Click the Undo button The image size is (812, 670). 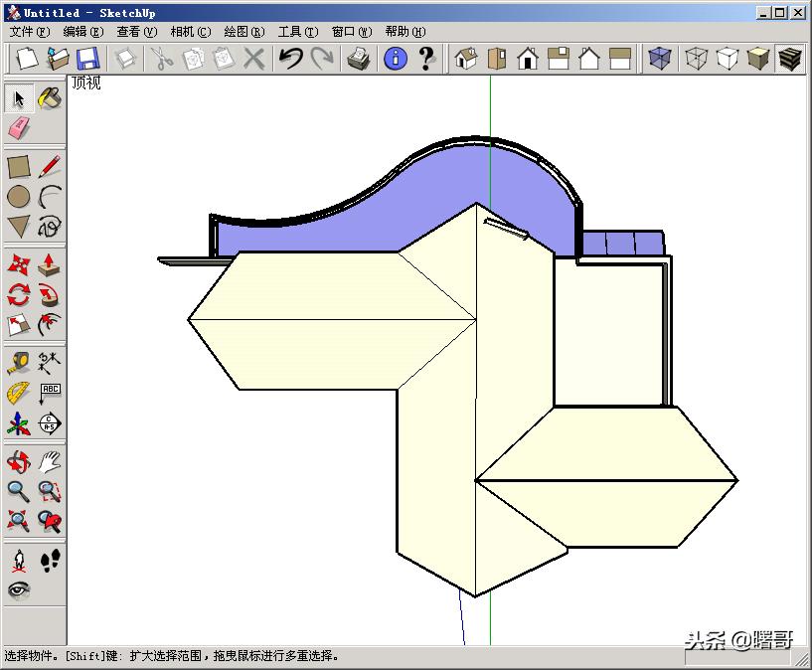pyautogui.click(x=289, y=59)
